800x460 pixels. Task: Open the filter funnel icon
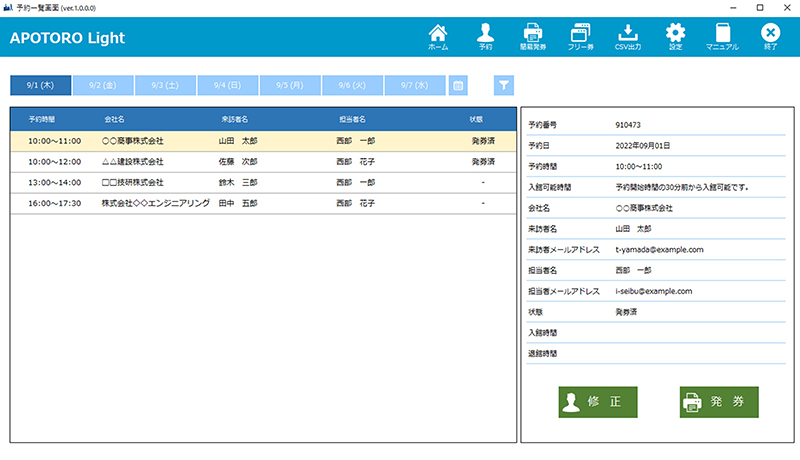pos(505,86)
